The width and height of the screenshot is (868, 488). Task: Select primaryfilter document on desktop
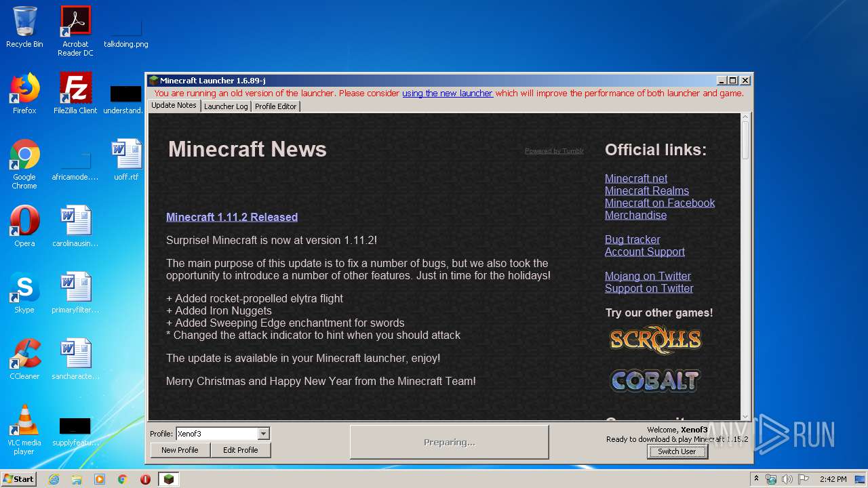coord(75,293)
